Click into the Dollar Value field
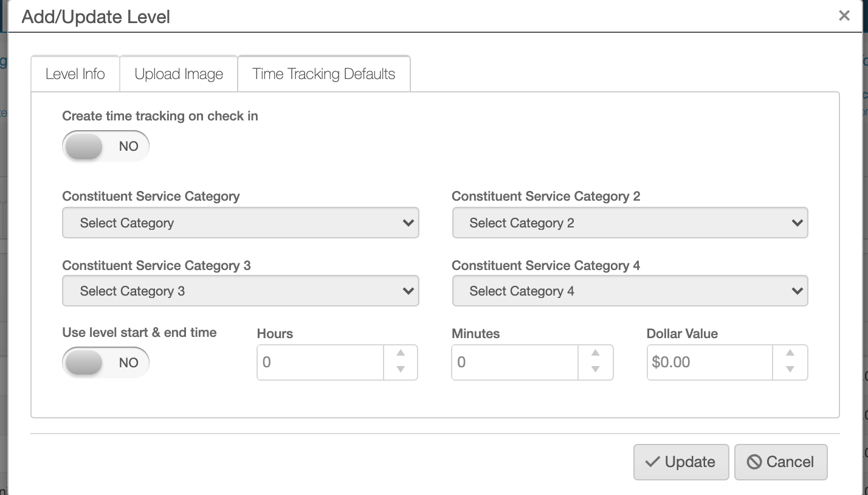Viewport: 868px width, 495px height. (709, 362)
